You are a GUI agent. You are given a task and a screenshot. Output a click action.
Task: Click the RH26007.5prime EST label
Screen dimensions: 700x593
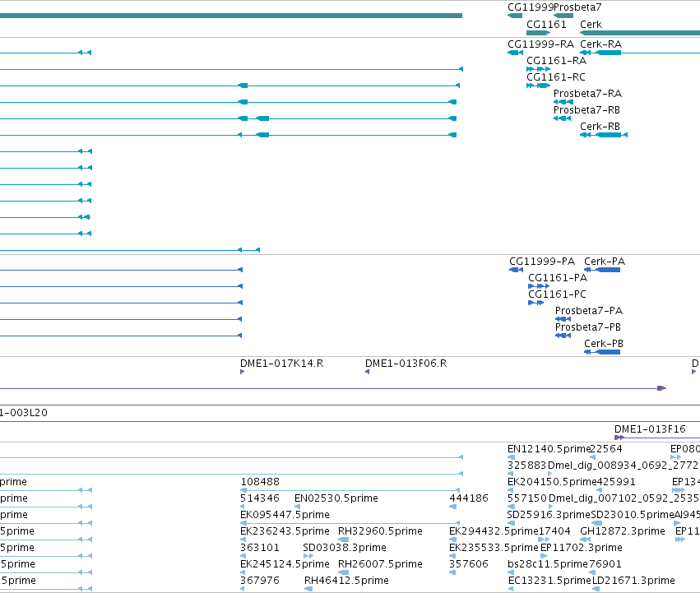coord(380,564)
